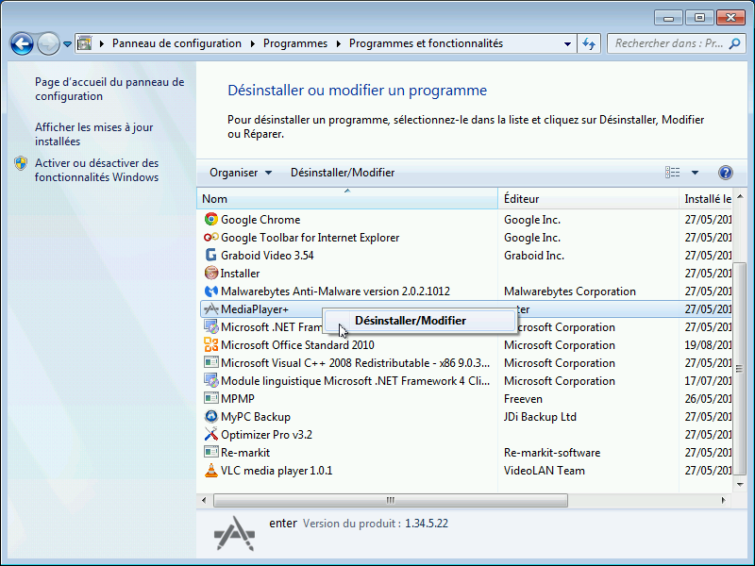Click the MediaPlayer+ row icon
This screenshot has width=755, height=566.
(x=211, y=309)
